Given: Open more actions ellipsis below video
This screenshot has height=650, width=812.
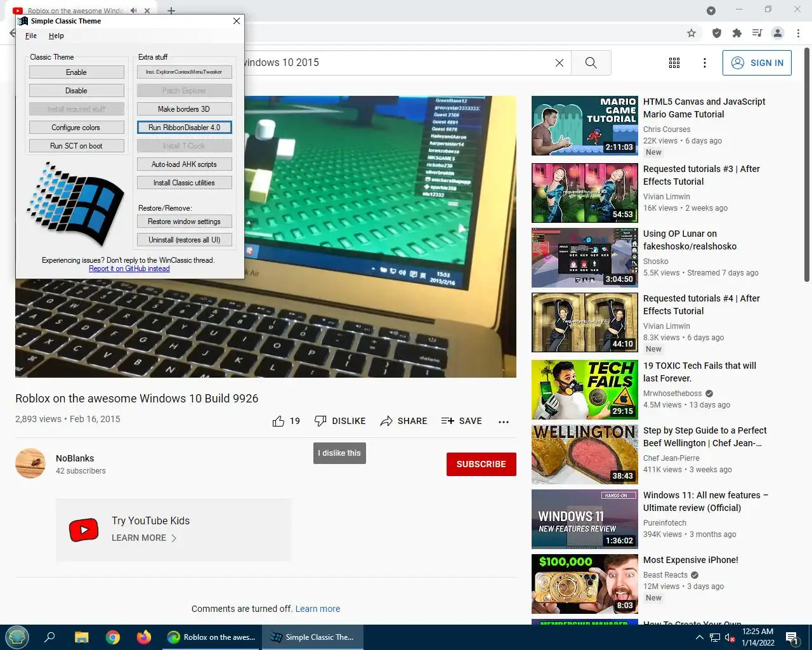Looking at the screenshot, I should click(504, 421).
